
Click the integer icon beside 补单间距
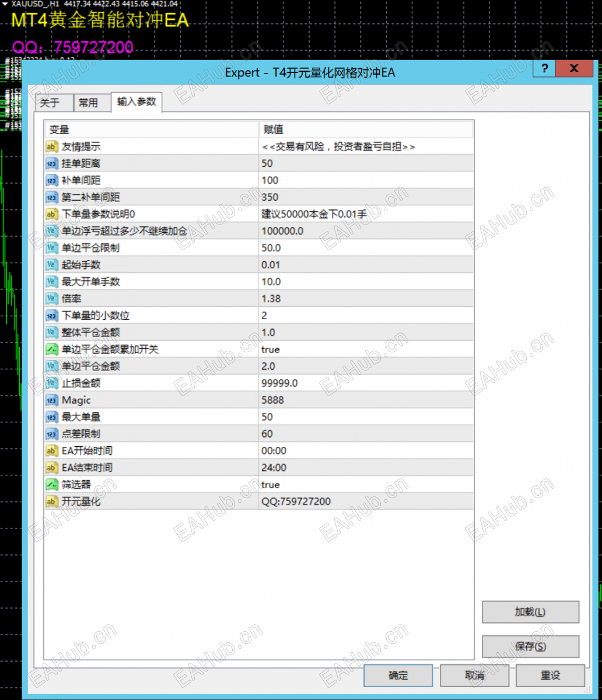pyautogui.click(x=52, y=180)
